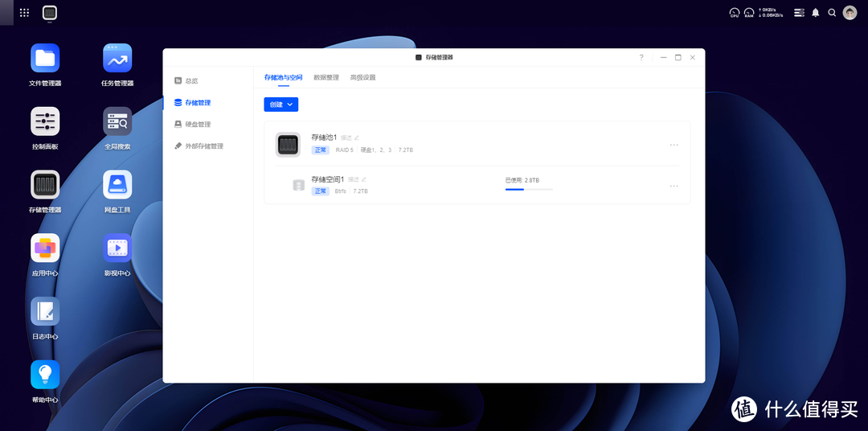Image resolution: width=868 pixels, height=431 pixels.
Task: Close the 存储管理器 window
Action: (693, 57)
